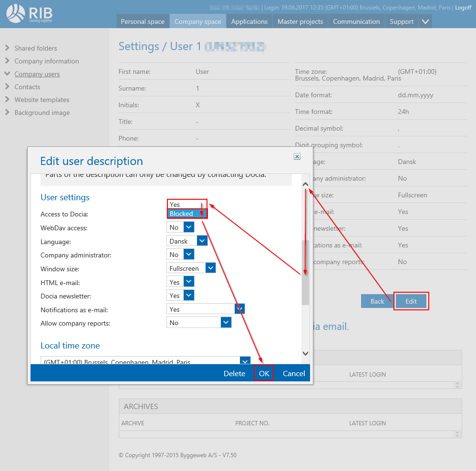Image resolution: width=476 pixels, height=471 pixels.
Task: Open the Language dropdown showing Dansk
Action: click(202, 241)
